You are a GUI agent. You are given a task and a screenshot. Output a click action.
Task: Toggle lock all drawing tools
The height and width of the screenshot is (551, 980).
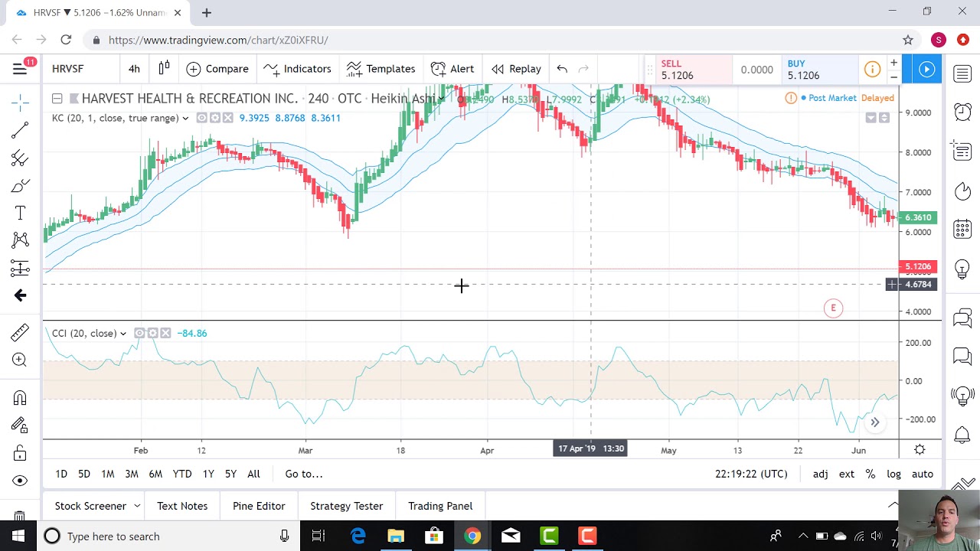[x=20, y=453]
